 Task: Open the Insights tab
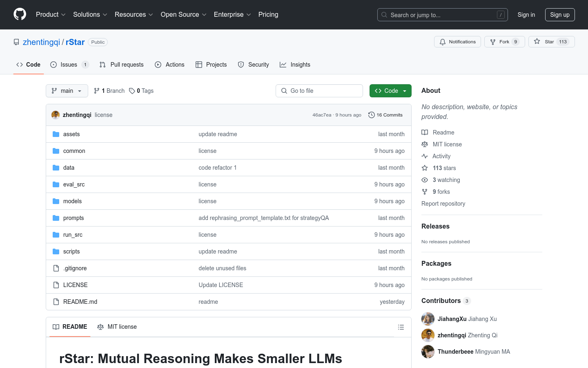(x=295, y=65)
